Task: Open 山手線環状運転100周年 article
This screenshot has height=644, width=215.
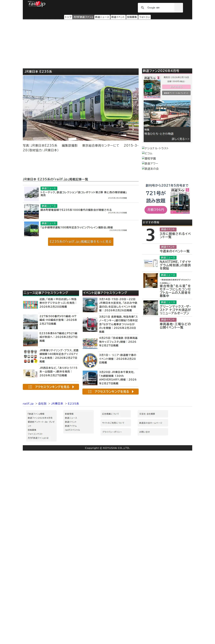Action: pos(77,227)
